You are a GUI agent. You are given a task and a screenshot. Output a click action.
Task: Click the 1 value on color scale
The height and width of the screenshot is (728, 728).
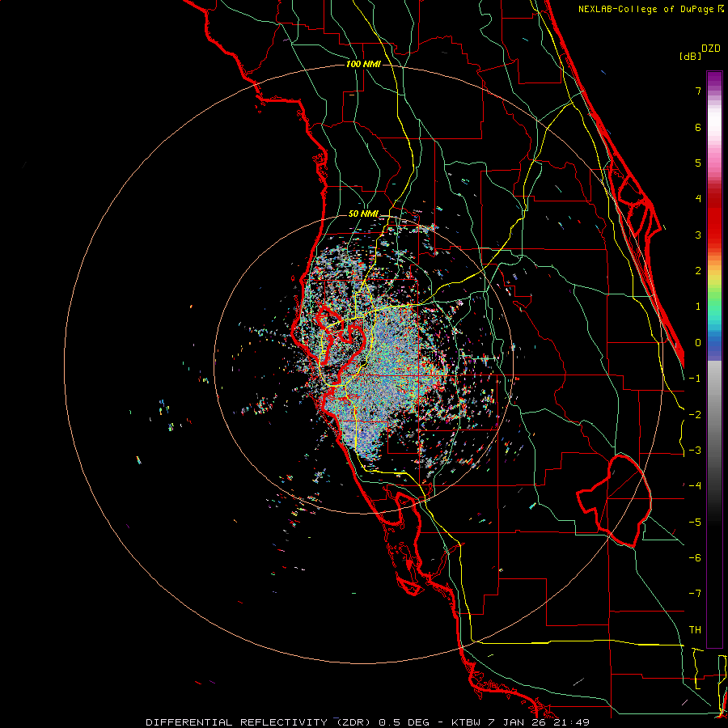click(698, 307)
